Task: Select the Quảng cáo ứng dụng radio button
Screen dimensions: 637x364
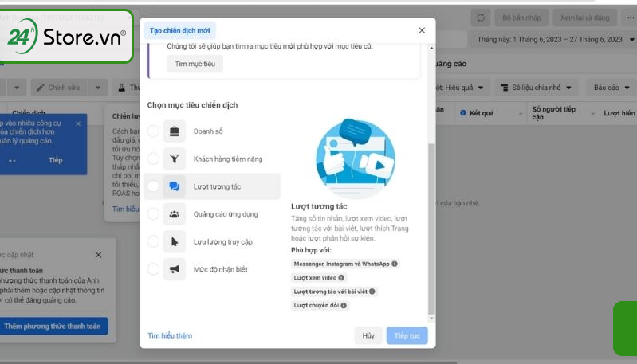Action: 153,213
